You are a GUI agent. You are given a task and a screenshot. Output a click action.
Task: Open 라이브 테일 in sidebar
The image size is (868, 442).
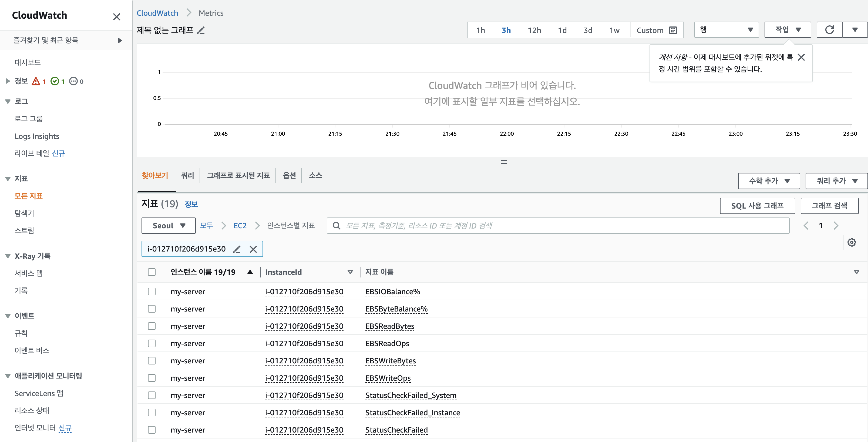click(x=32, y=153)
